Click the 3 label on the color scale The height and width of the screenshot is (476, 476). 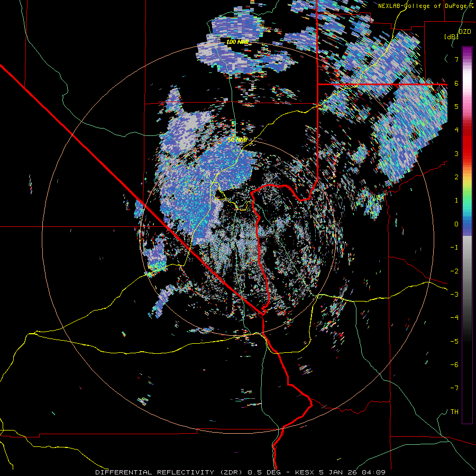[456, 153]
